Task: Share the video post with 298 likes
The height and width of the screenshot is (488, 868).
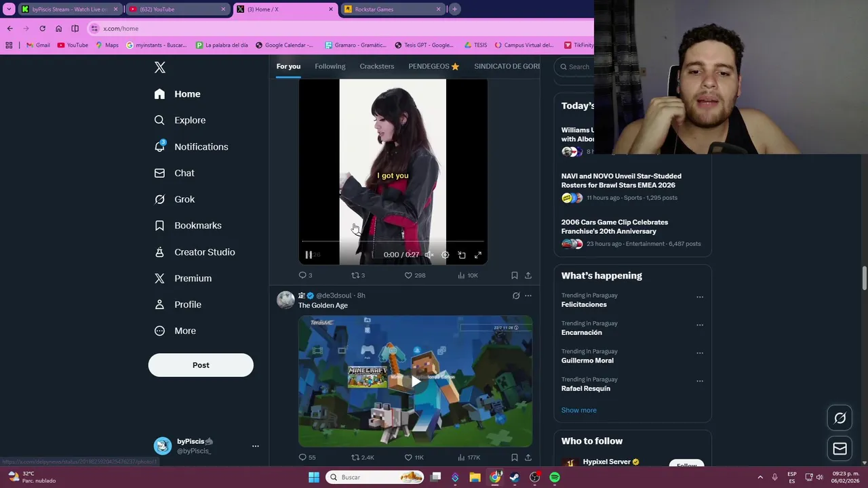Action: (x=528, y=275)
